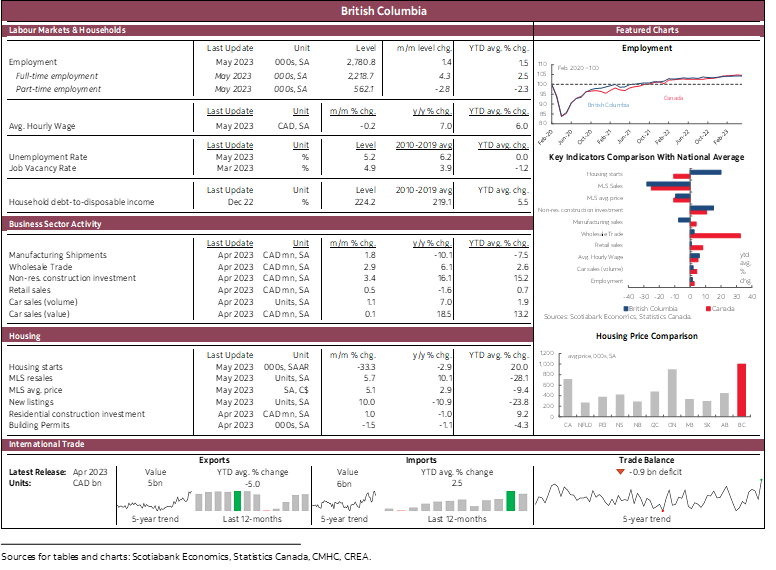Click the red Canada legend marker
This screenshot has width=776, height=570.
point(708,309)
